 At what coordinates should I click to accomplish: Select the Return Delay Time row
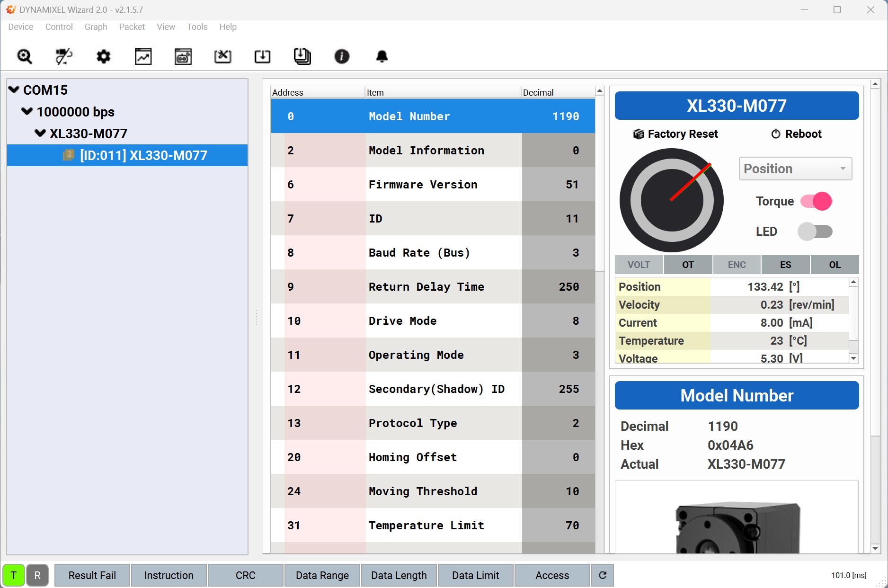pos(433,286)
